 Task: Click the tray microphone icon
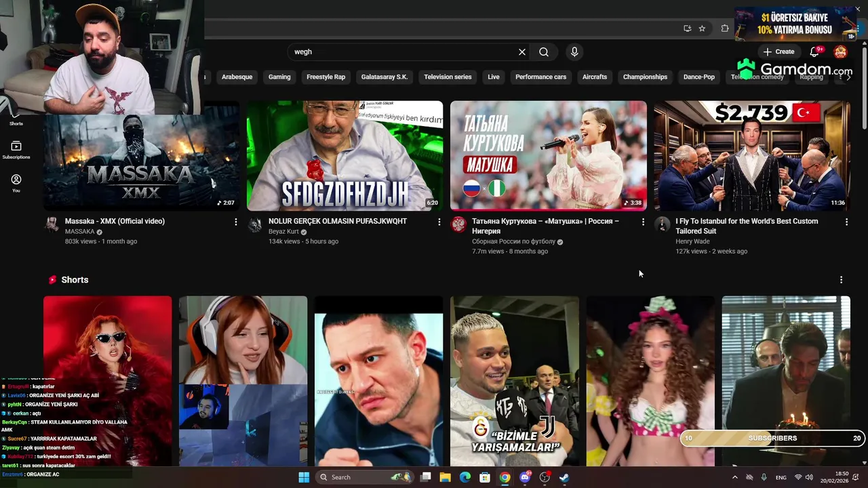(x=764, y=477)
